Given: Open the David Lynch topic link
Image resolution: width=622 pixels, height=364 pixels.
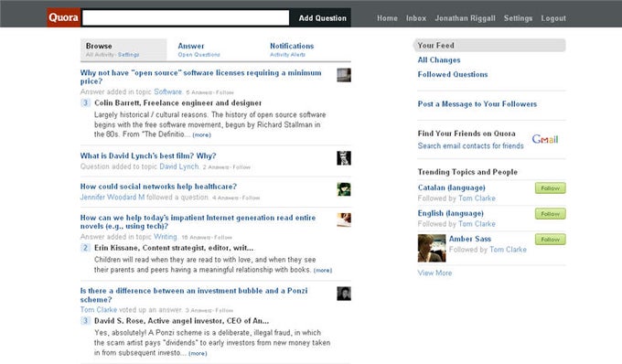Looking at the screenshot, I should click(179, 166).
